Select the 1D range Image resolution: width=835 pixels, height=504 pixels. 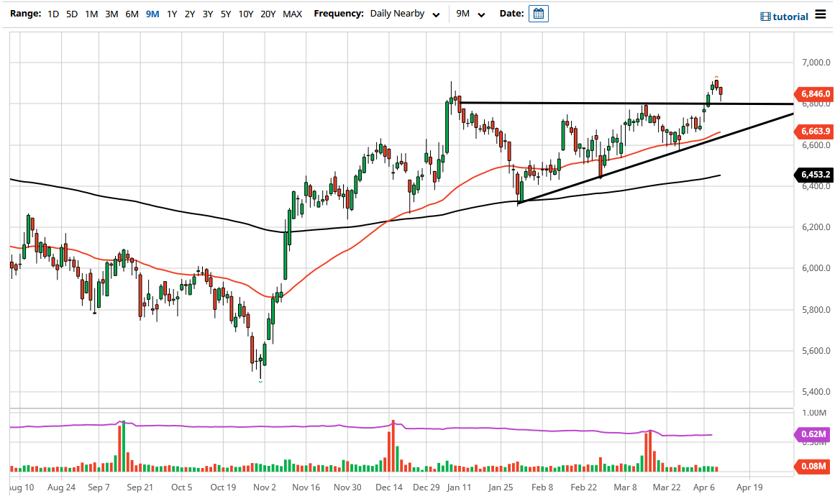pyautogui.click(x=53, y=13)
